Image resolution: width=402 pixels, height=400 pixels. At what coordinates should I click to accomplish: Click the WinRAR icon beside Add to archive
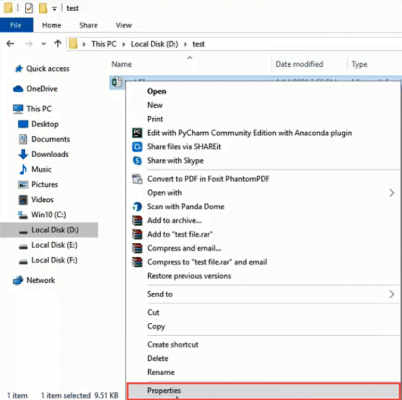(137, 221)
